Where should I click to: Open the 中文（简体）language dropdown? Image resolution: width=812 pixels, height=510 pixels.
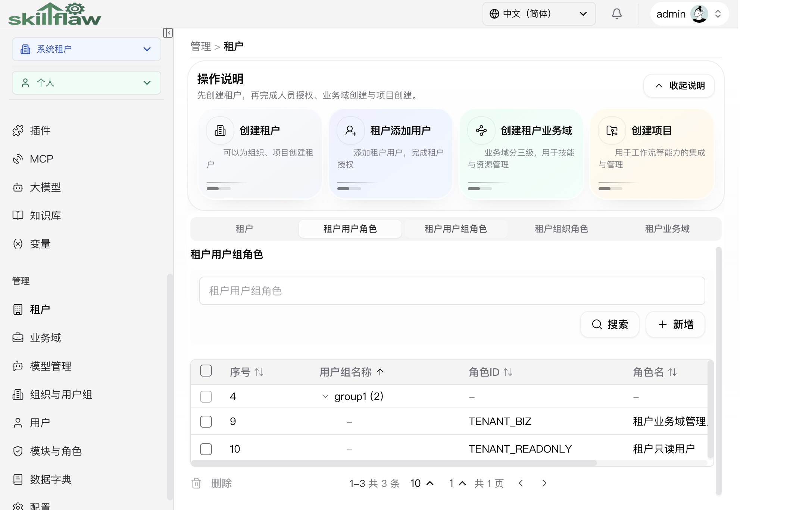coord(539,14)
